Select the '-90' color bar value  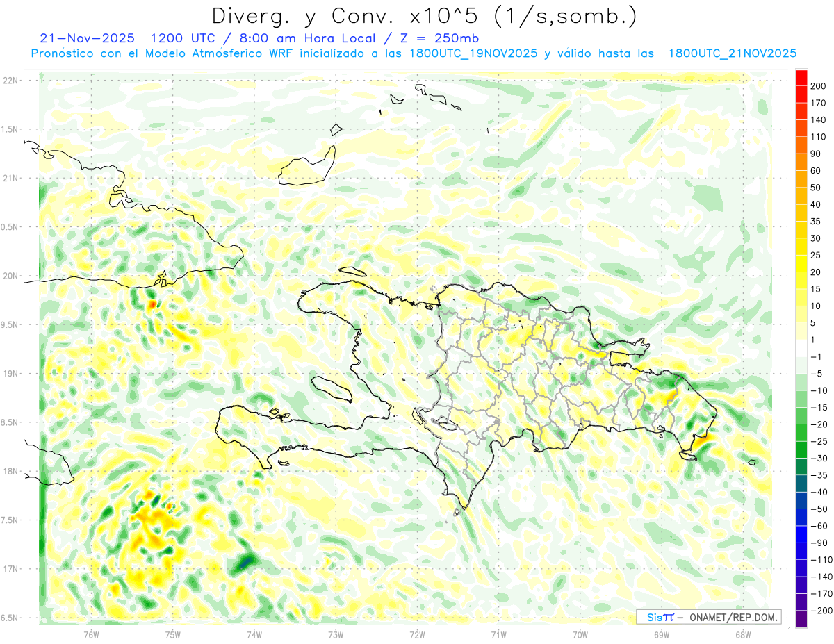pos(819,543)
